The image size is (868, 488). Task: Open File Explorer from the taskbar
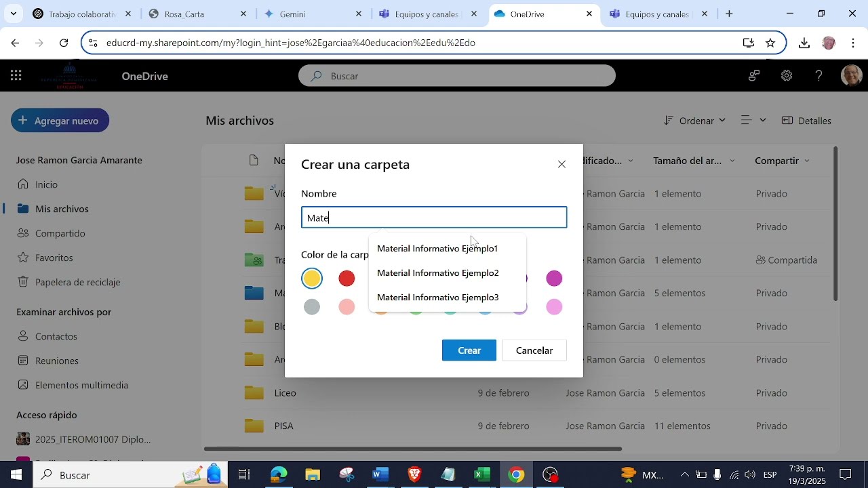coord(312,475)
